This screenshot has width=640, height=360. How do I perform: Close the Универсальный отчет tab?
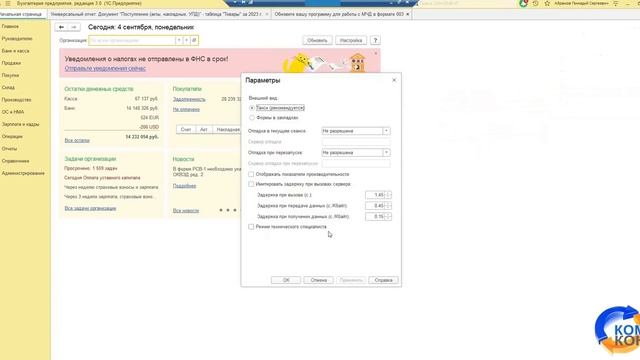(x=267, y=14)
